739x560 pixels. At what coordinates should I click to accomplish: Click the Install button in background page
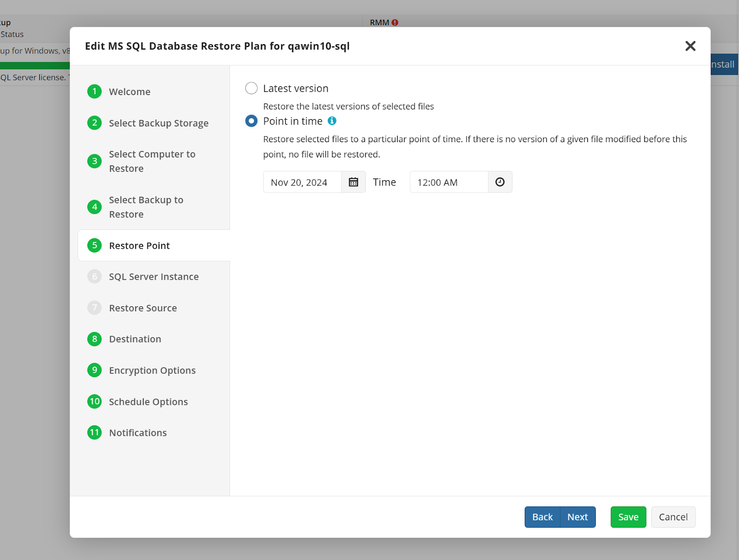pyautogui.click(x=724, y=64)
